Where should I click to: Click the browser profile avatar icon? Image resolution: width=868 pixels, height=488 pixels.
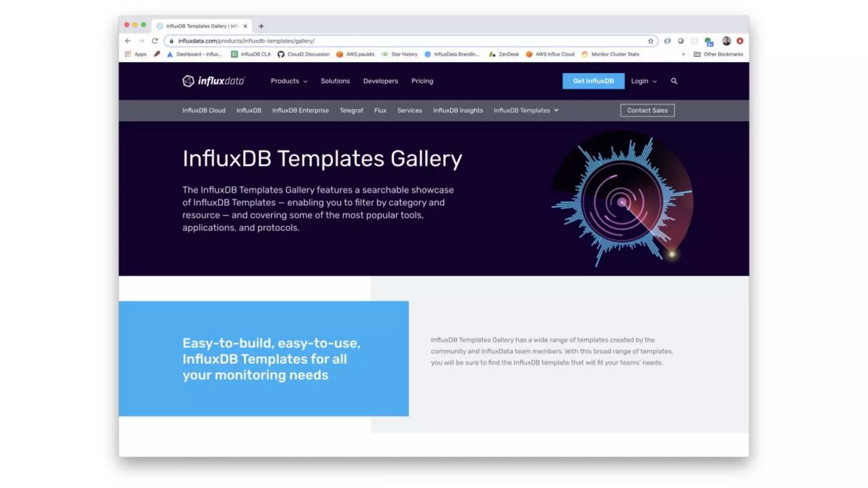tap(726, 41)
